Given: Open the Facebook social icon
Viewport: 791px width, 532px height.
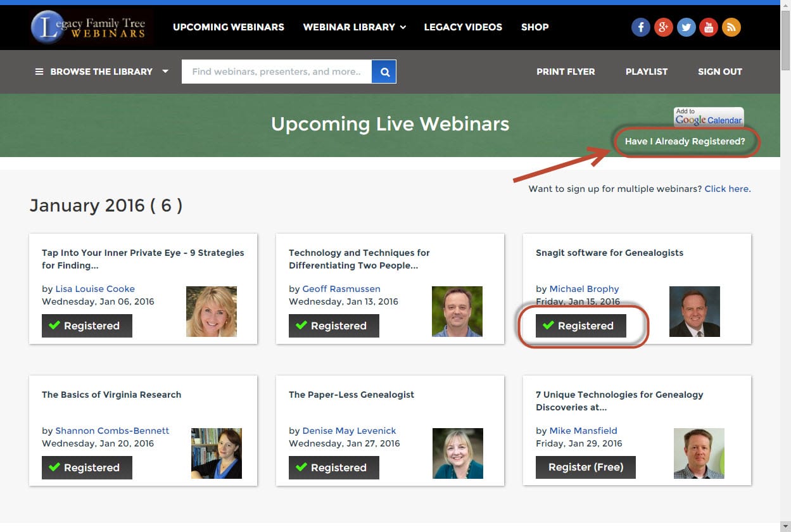Looking at the screenshot, I should [x=641, y=27].
